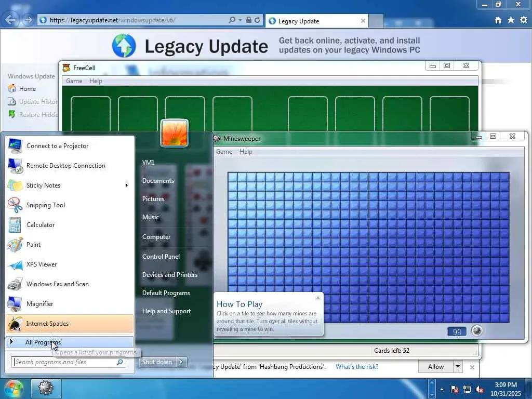Image resolution: width=532 pixels, height=399 pixels.
Task: Click the 99 mine counter in Minesweeper
Action: pyautogui.click(x=457, y=331)
